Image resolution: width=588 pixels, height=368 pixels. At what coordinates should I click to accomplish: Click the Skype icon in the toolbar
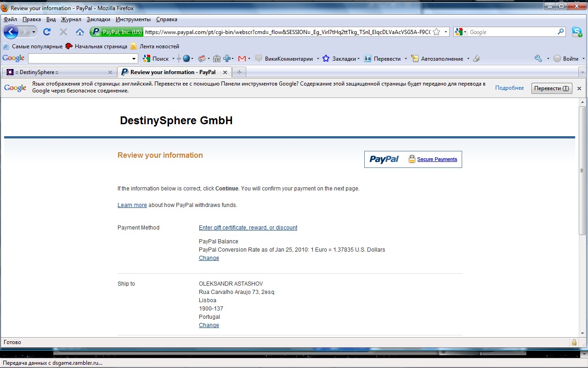pyautogui.click(x=577, y=32)
